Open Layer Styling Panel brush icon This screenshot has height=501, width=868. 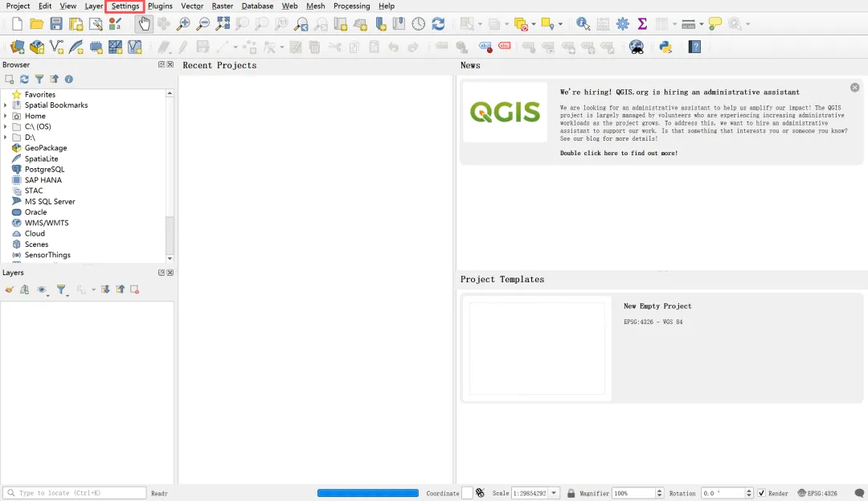point(10,290)
